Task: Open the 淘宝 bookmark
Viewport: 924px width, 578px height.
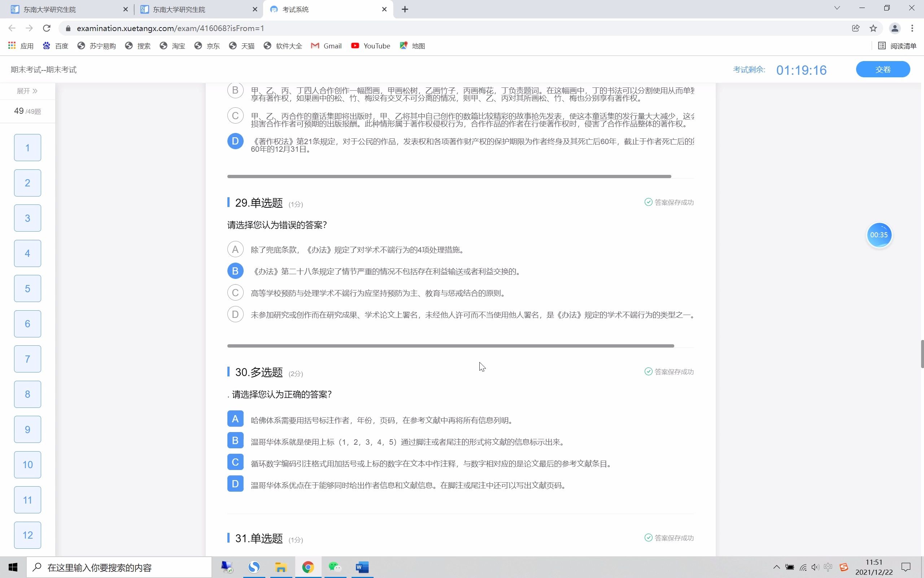Action: click(173, 46)
